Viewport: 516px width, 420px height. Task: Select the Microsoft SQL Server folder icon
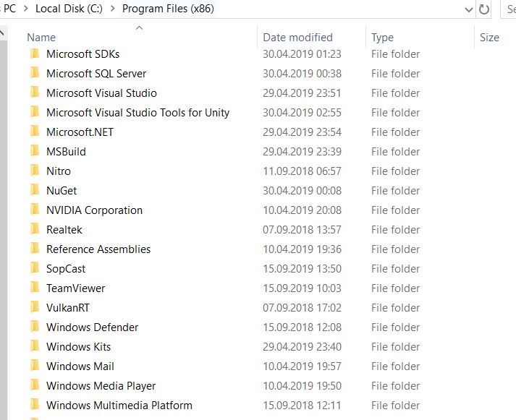click(35, 73)
